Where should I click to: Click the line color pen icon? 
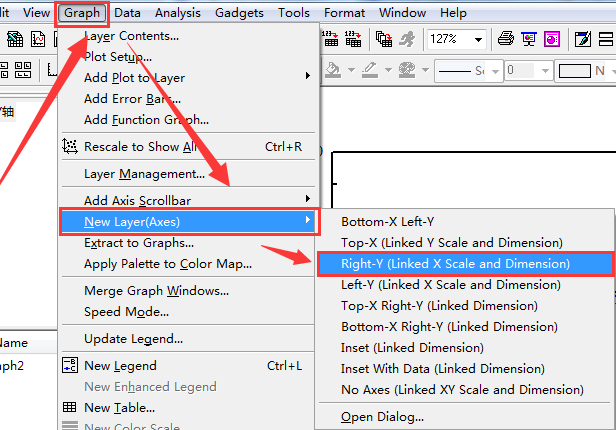coord(369,71)
